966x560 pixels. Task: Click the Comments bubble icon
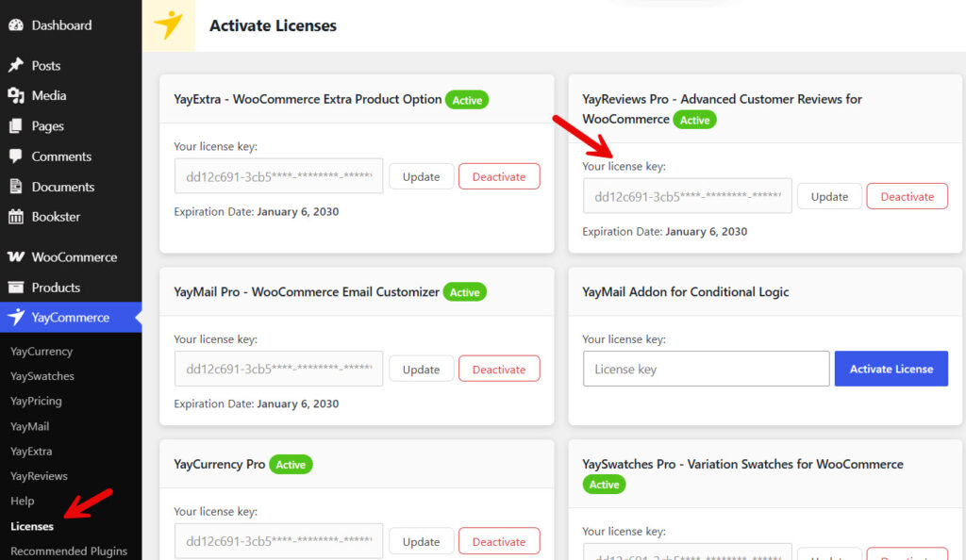pos(16,156)
